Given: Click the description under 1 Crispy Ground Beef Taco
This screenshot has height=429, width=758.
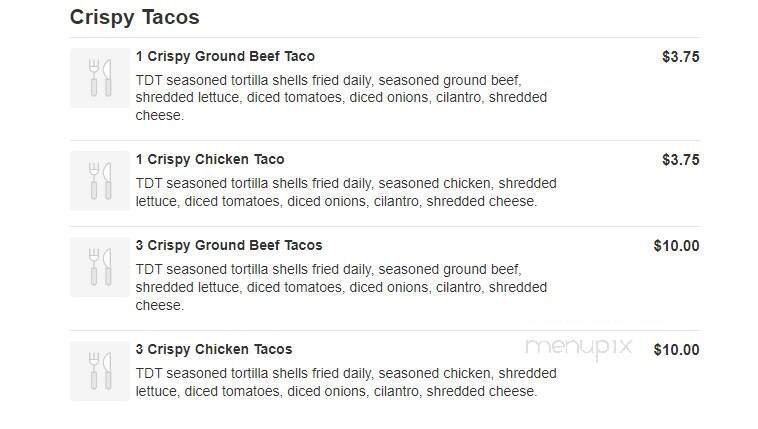Looking at the screenshot, I should (340, 97).
